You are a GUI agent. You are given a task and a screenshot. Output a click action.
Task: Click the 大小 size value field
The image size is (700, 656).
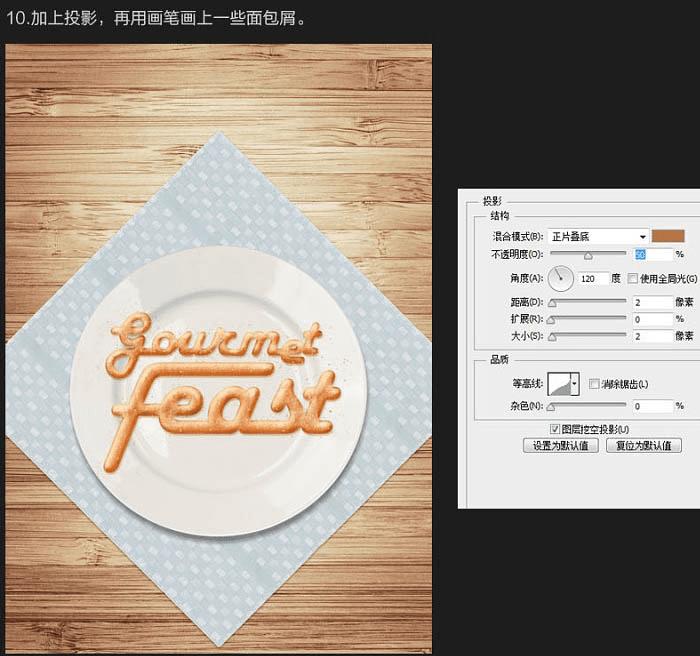pos(653,336)
